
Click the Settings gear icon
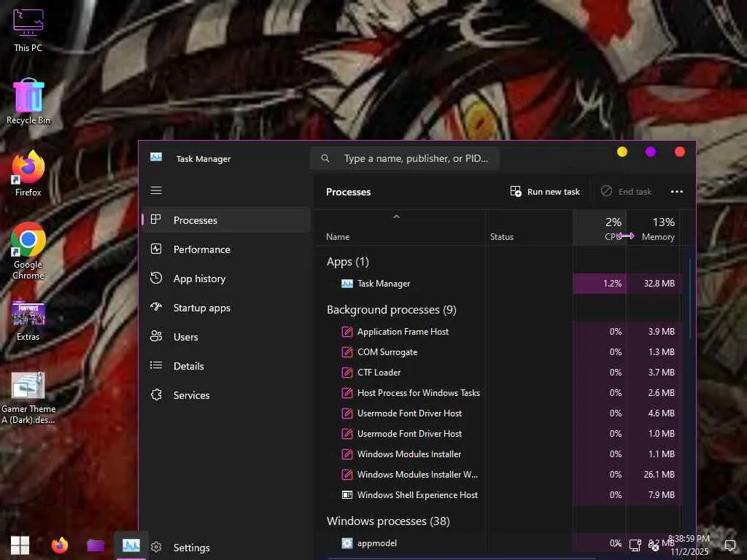tap(156, 547)
